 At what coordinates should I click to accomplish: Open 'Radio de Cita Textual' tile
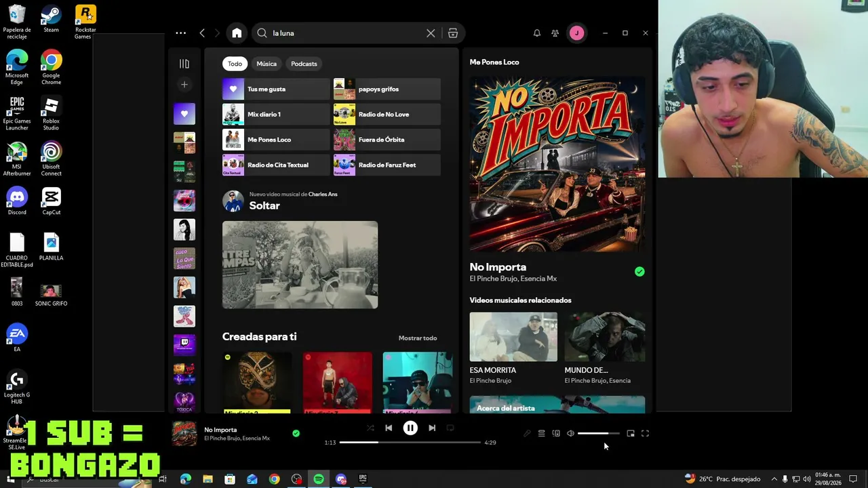point(276,165)
